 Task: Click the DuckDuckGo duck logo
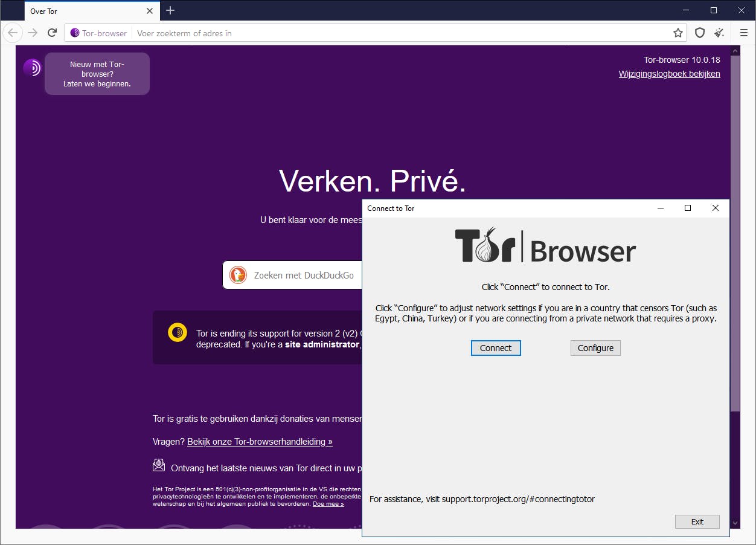tap(239, 275)
